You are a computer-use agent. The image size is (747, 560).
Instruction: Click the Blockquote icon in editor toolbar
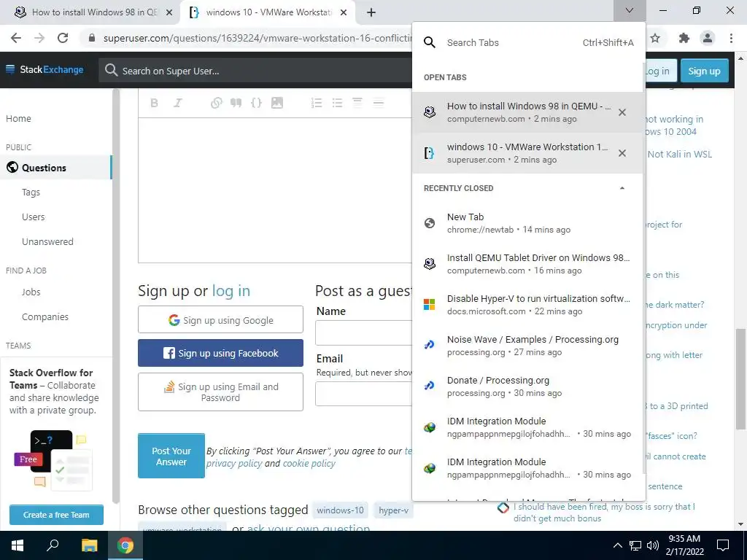[236, 103]
